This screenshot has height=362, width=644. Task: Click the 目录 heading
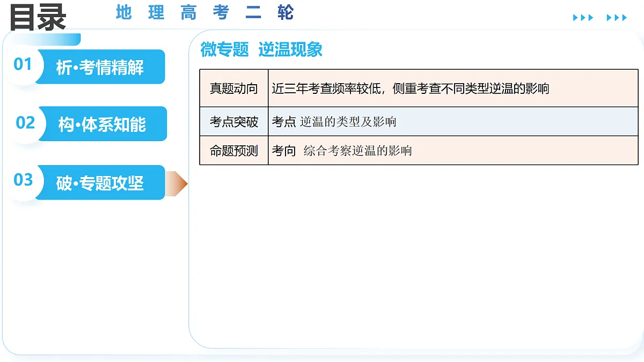(38, 17)
